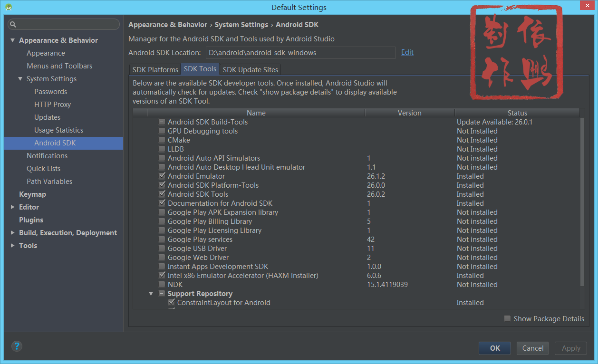Open Quick Lists settings

(43, 169)
